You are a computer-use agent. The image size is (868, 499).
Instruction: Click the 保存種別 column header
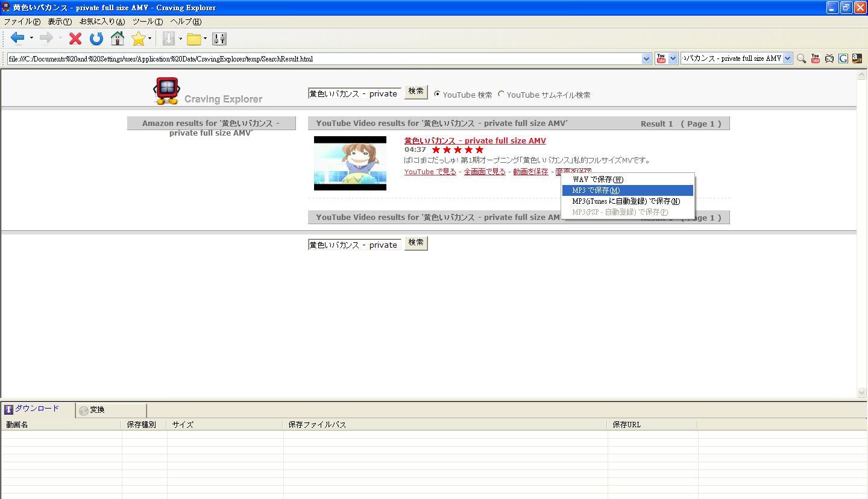(x=144, y=425)
